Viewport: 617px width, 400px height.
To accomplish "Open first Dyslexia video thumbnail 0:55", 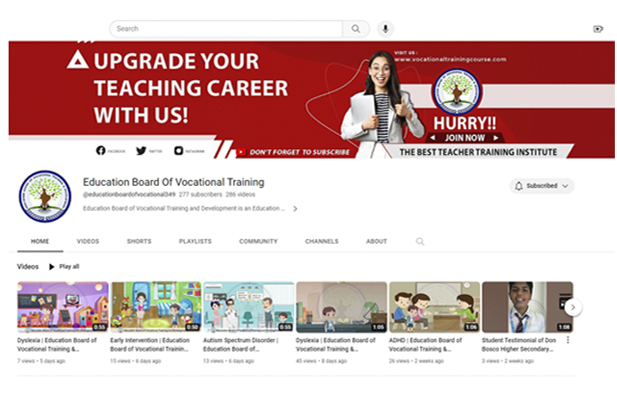I will 63,307.
